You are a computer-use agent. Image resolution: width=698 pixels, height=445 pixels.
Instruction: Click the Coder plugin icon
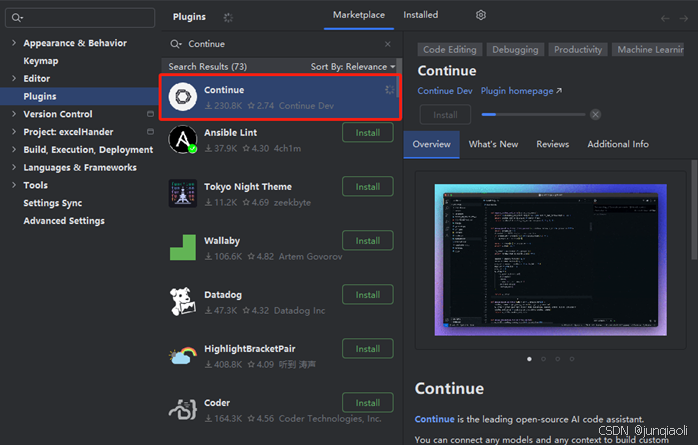click(x=183, y=409)
